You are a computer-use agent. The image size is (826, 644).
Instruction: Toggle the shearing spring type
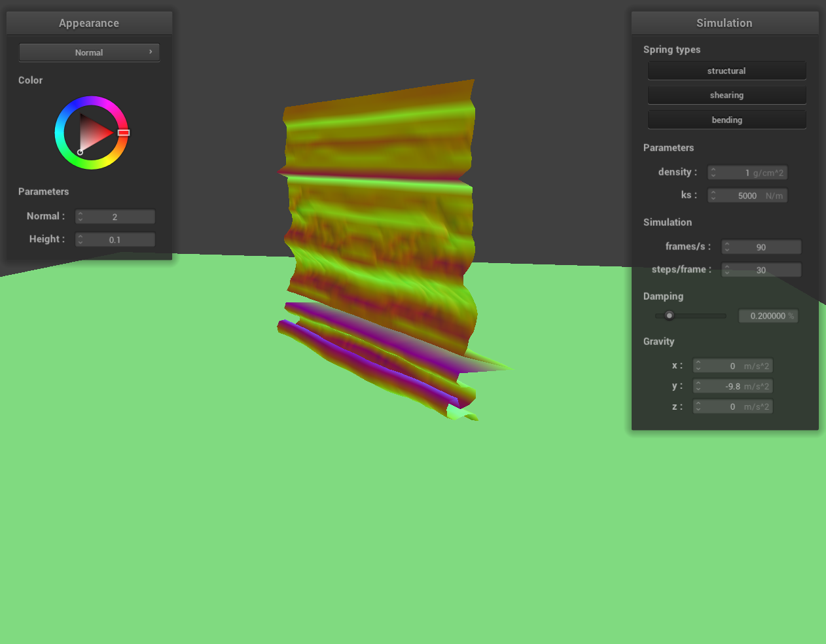(x=727, y=95)
